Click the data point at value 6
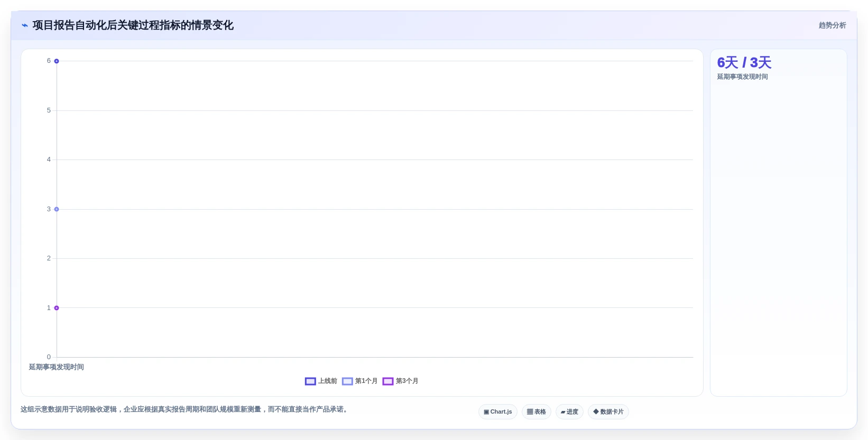This screenshot has width=868, height=440. pos(57,61)
